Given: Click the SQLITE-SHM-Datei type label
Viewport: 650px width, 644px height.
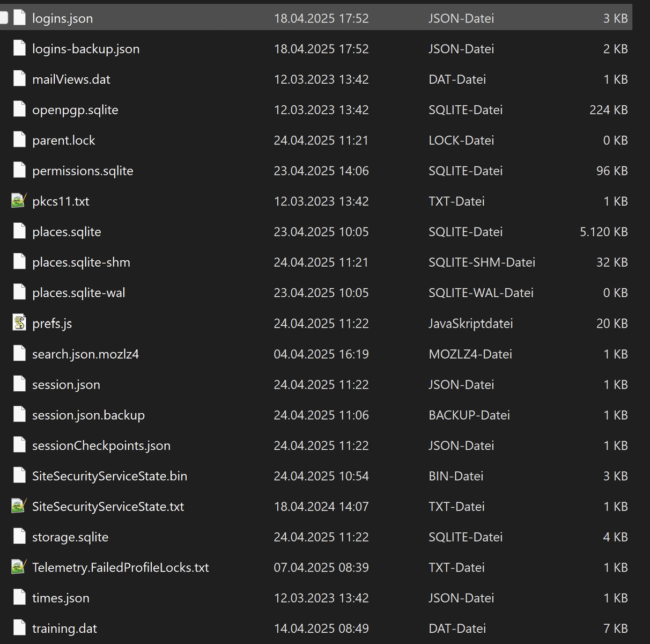Looking at the screenshot, I should click(482, 262).
